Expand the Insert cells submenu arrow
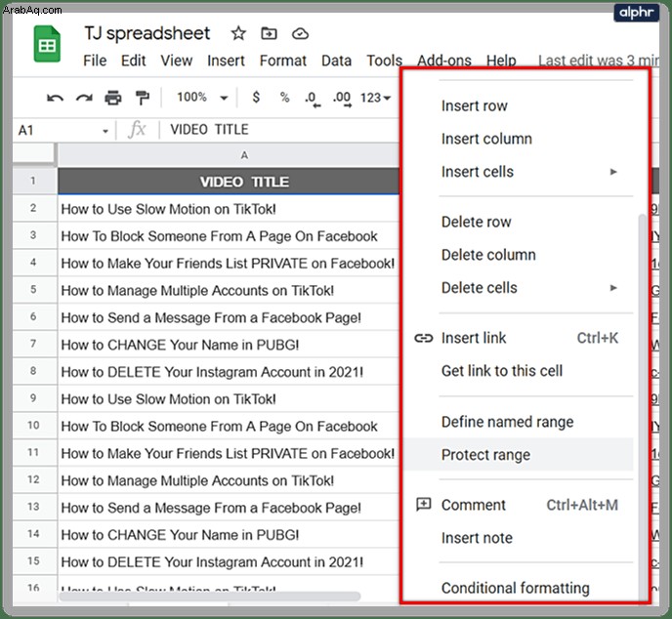This screenshot has width=672, height=619. click(x=613, y=172)
